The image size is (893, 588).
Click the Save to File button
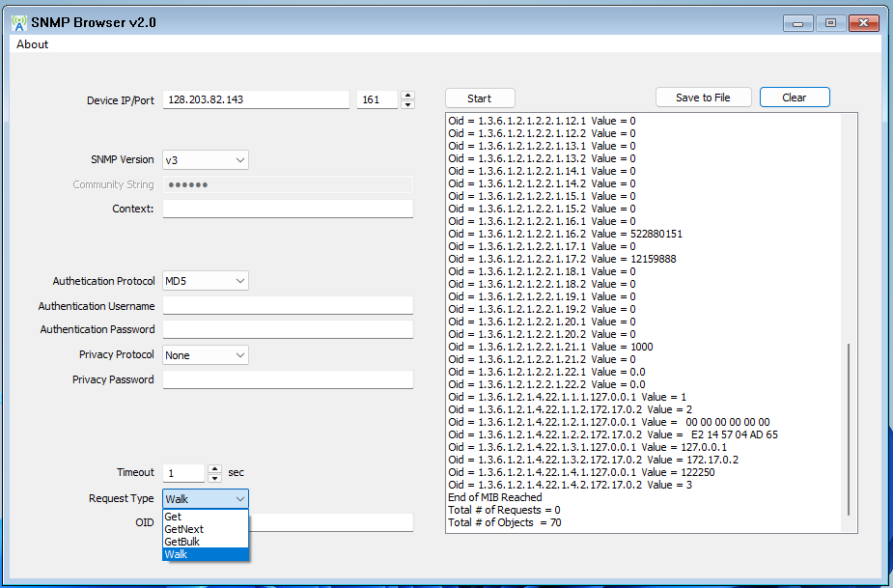click(703, 97)
